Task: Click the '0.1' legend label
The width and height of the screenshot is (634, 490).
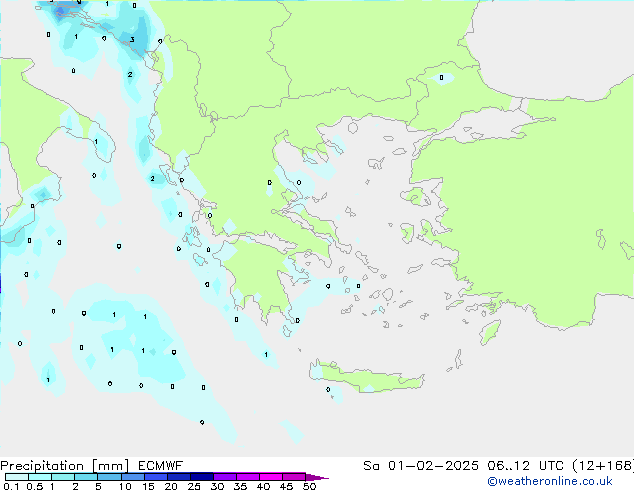Action: click(x=11, y=486)
